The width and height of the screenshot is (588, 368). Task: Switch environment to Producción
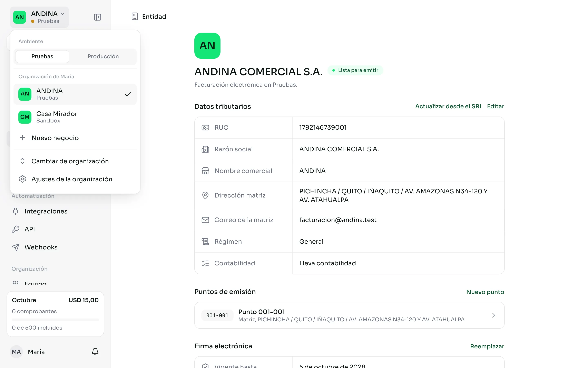click(x=103, y=56)
